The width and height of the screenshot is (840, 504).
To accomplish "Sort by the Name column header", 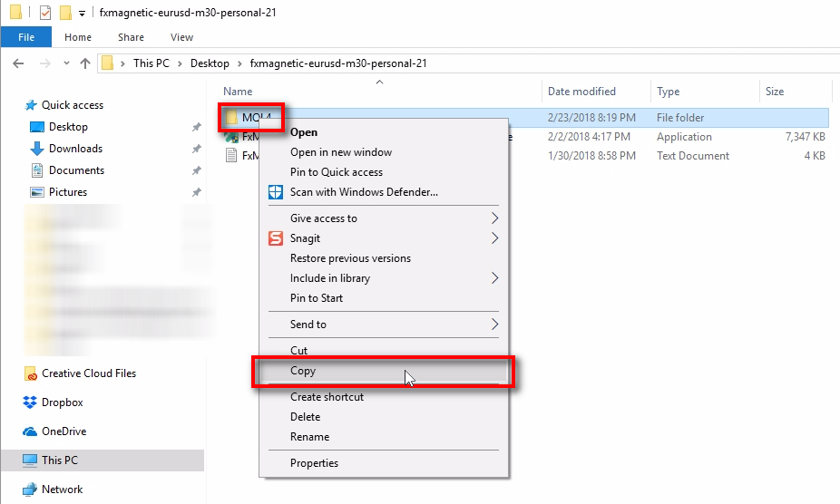I will click(x=238, y=92).
